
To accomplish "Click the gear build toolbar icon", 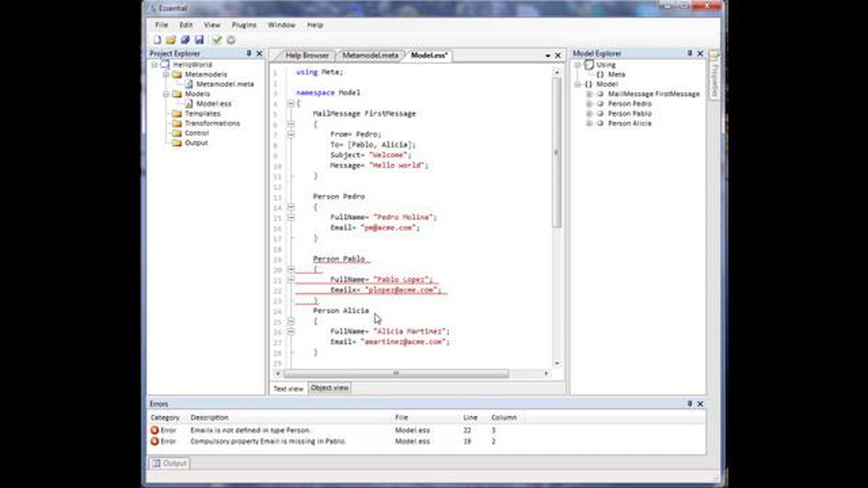I will click(231, 40).
